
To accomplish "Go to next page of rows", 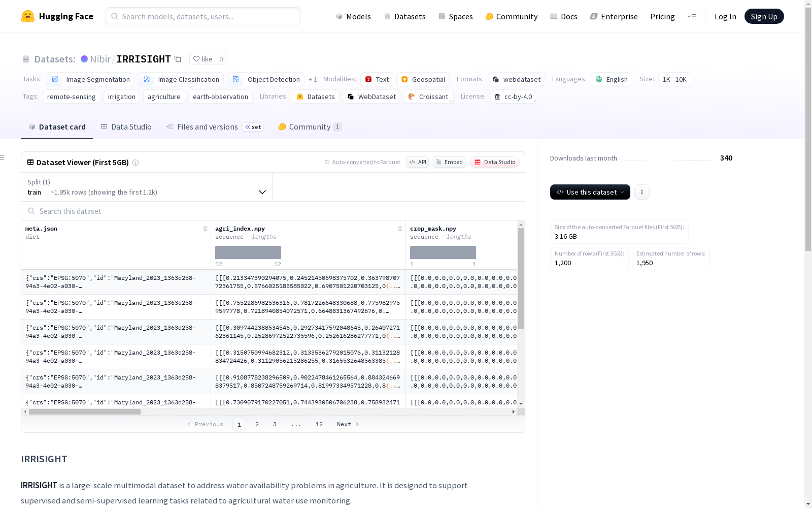I will (348, 424).
